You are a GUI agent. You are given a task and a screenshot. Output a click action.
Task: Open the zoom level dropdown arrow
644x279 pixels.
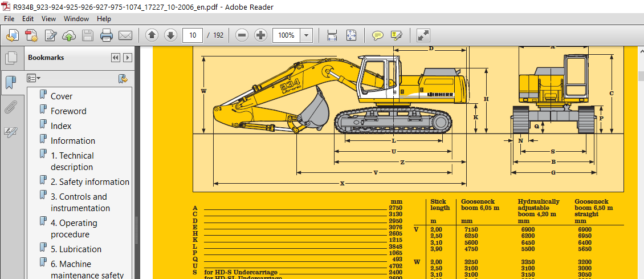(x=306, y=35)
